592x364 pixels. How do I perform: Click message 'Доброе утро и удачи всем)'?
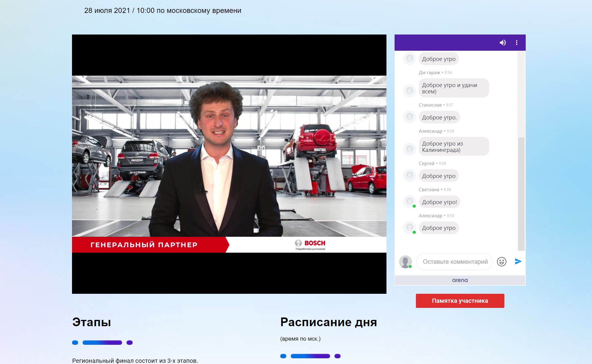point(454,88)
